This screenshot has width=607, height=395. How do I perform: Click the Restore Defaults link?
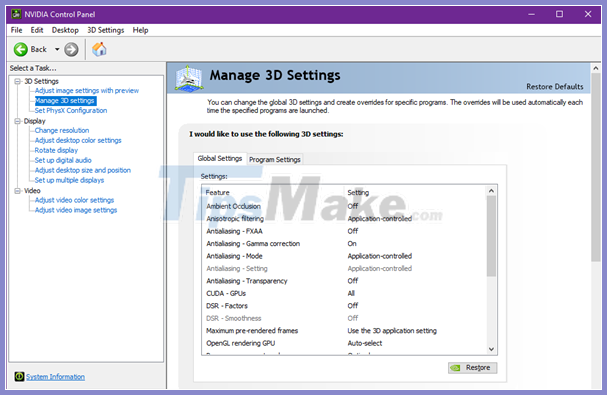[554, 87]
